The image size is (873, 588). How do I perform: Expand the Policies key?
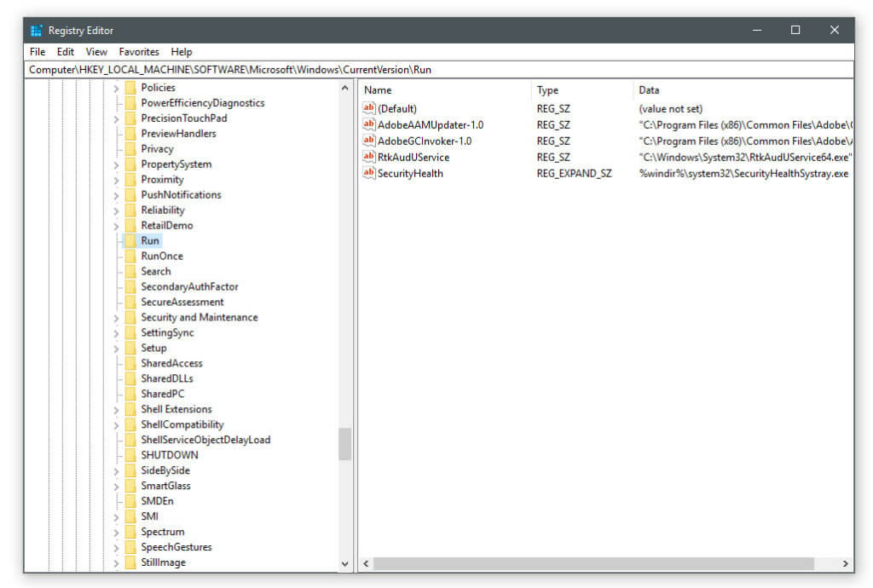click(116, 88)
